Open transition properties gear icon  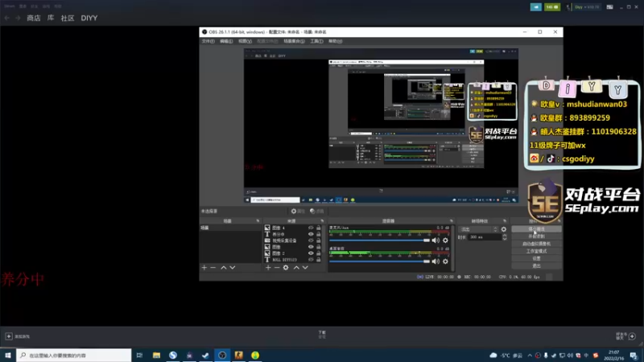click(504, 229)
